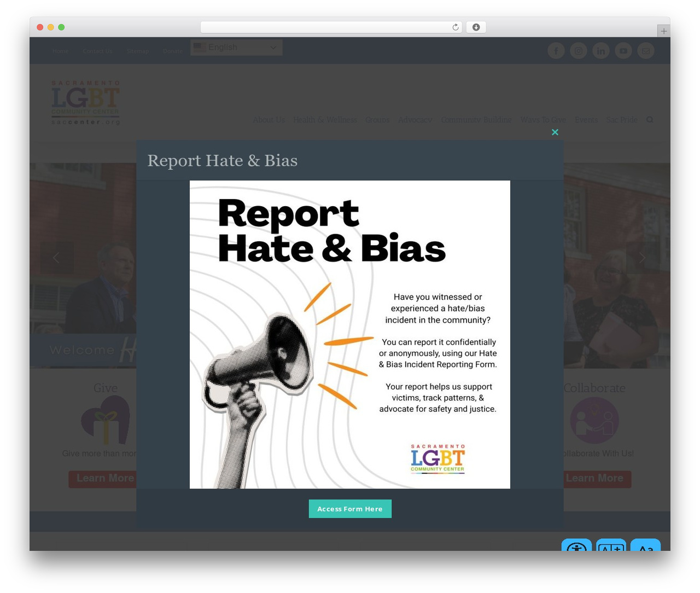Go to the previous slide arrow
The image size is (700, 593).
(56, 258)
